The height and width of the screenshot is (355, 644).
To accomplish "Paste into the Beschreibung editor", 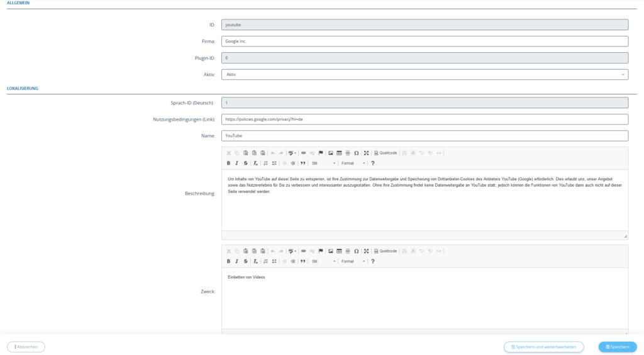I will [x=246, y=153].
